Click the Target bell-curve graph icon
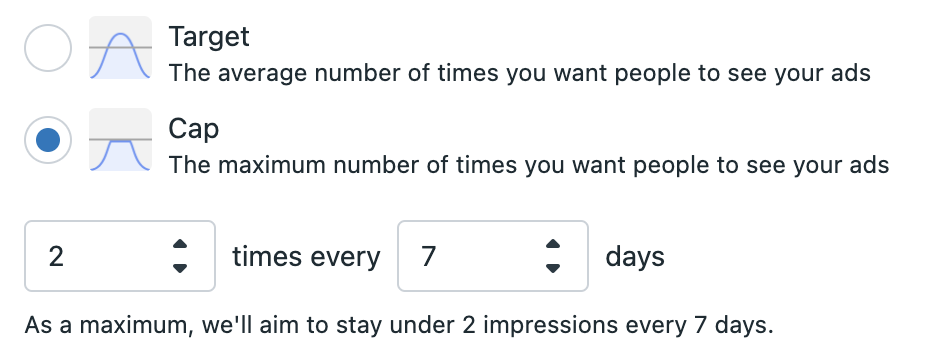Image resolution: width=950 pixels, height=360 pixels. click(120, 48)
